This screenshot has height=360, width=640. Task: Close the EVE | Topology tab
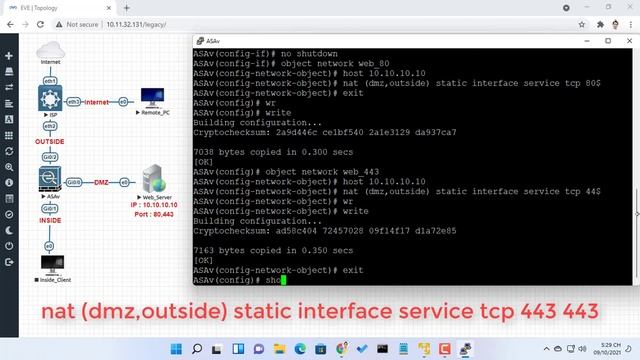point(109,8)
